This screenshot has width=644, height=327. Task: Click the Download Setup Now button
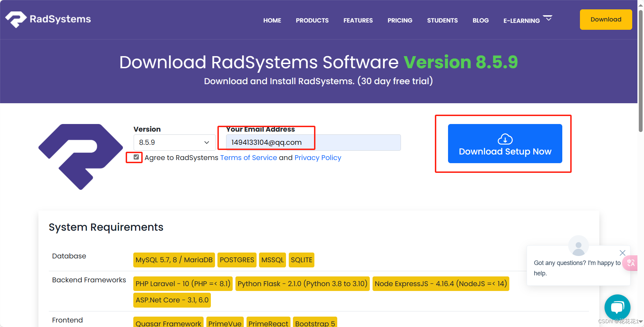point(505,143)
